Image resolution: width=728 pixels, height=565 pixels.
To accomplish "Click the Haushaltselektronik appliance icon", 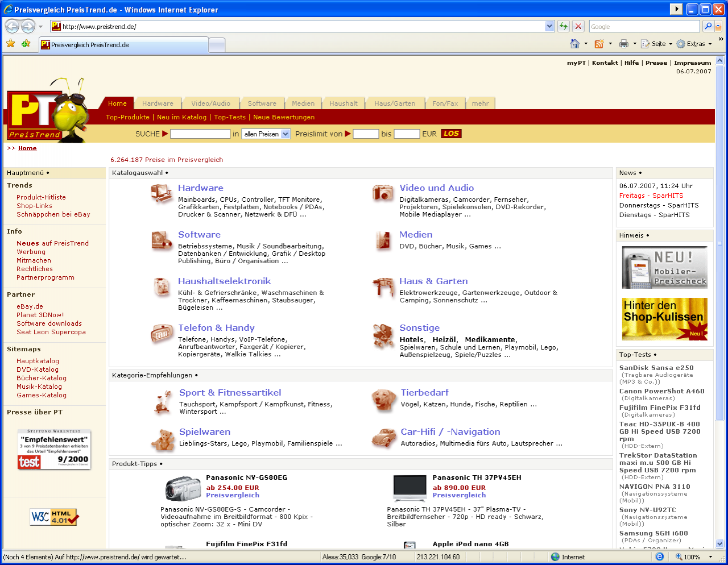I will 162,287.
